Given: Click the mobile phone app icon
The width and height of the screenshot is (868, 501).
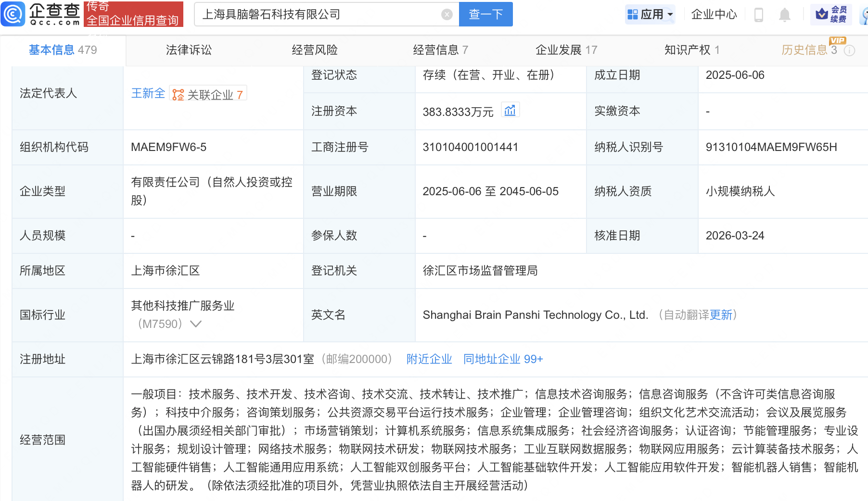Looking at the screenshot, I should point(758,14).
